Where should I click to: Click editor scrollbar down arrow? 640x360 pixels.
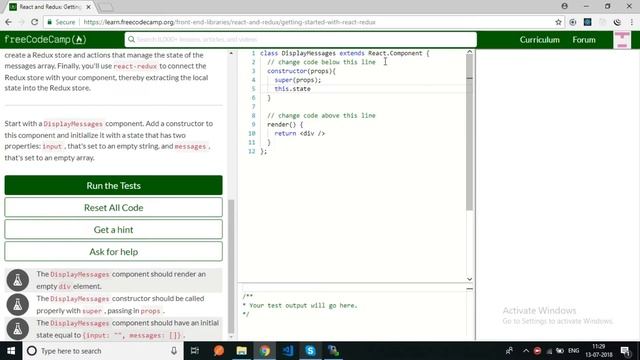[x=469, y=279]
